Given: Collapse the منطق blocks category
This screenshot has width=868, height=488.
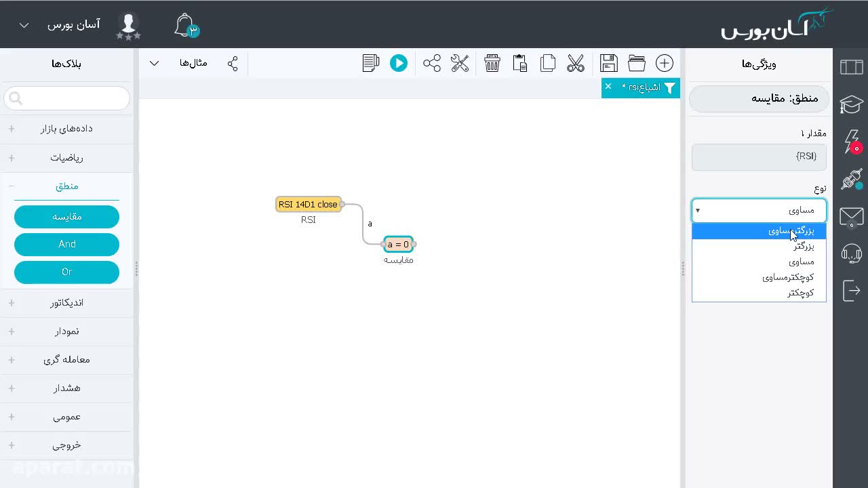Looking at the screenshot, I should (x=66, y=186).
